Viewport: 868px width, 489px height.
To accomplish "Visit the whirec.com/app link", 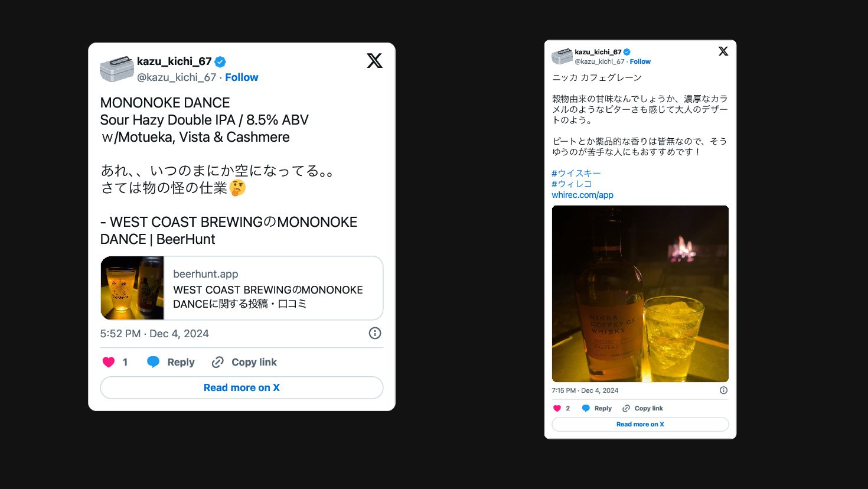I will coord(582,195).
